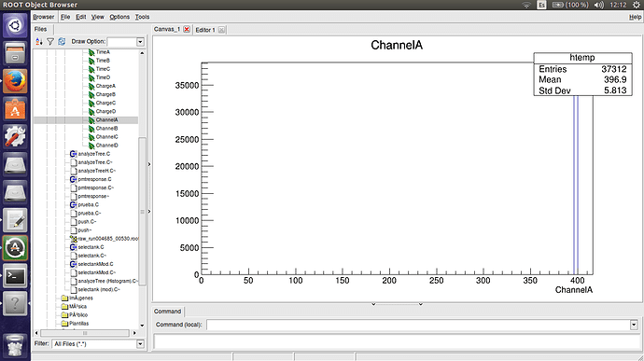
Task: Open the Options menu
Action: (119, 17)
